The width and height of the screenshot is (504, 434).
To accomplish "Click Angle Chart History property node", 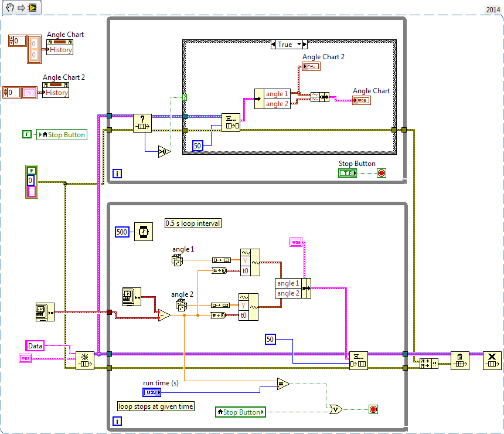I will [60, 48].
